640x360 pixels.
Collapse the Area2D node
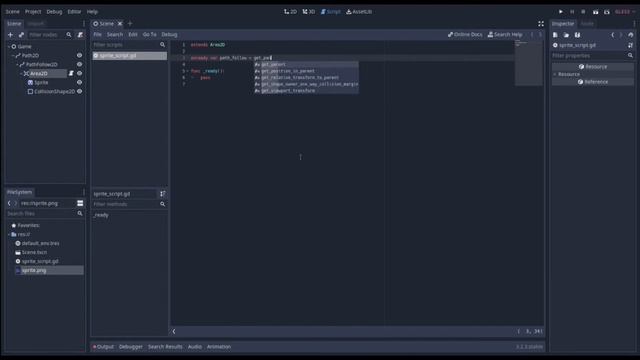pyautogui.click(x=21, y=73)
